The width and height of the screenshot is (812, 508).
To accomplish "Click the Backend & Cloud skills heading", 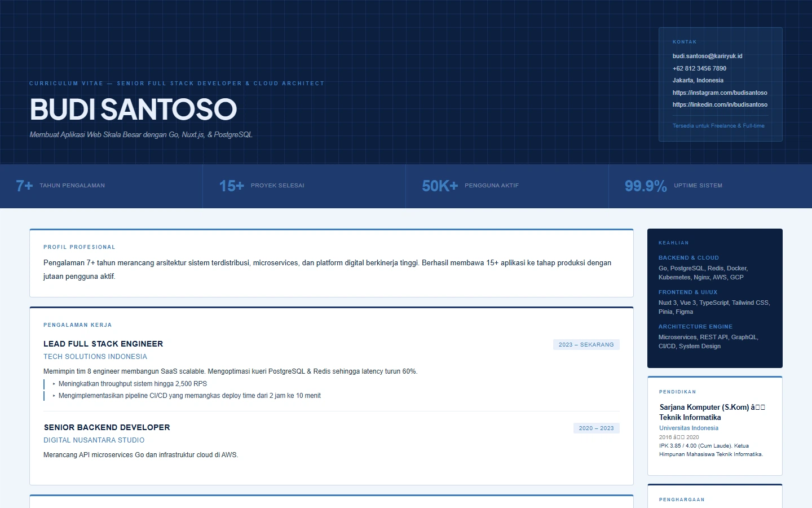I will pos(689,258).
